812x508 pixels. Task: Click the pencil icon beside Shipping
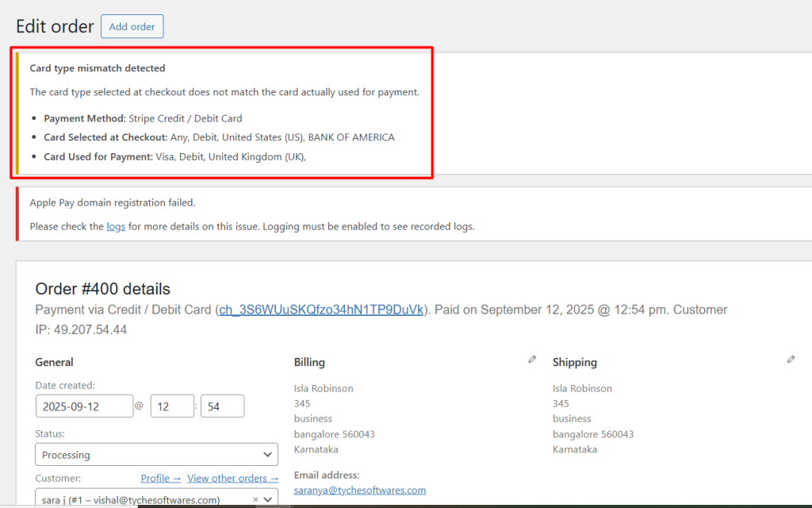[791, 360]
